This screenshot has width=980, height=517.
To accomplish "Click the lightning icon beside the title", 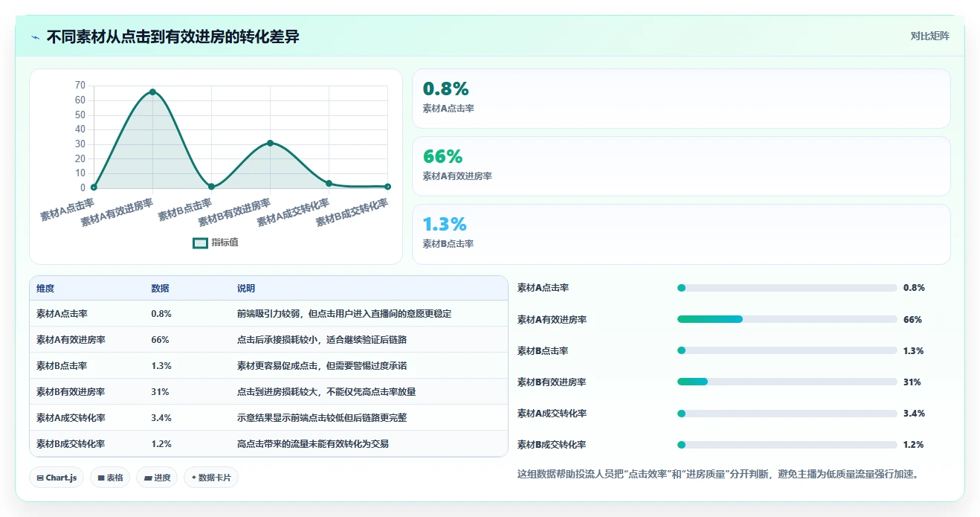I will click(x=36, y=37).
